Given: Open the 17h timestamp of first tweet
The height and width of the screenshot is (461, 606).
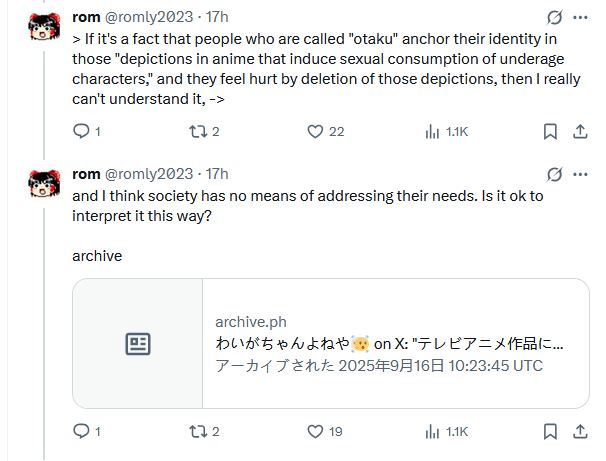Looking at the screenshot, I should coord(217,18).
